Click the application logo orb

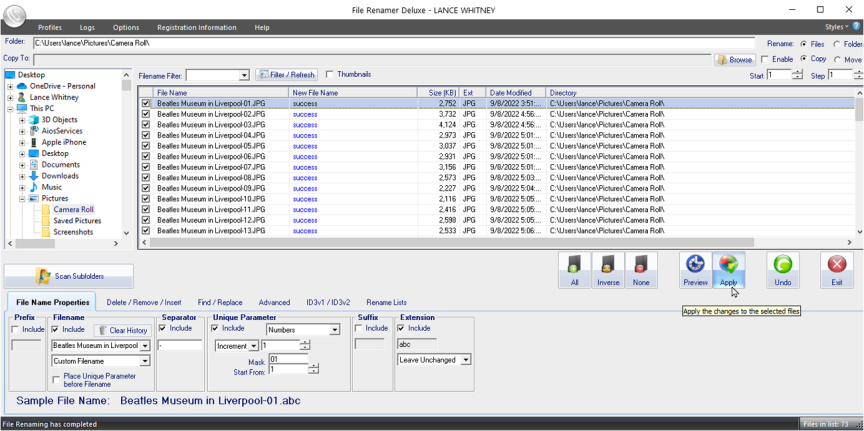(14, 15)
